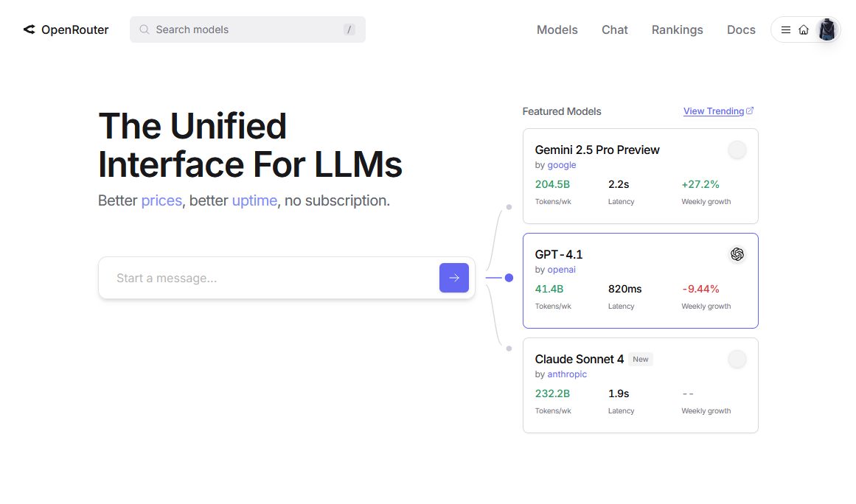The image size is (856, 504).
Task: Focus the Search models field
Action: coord(247,29)
